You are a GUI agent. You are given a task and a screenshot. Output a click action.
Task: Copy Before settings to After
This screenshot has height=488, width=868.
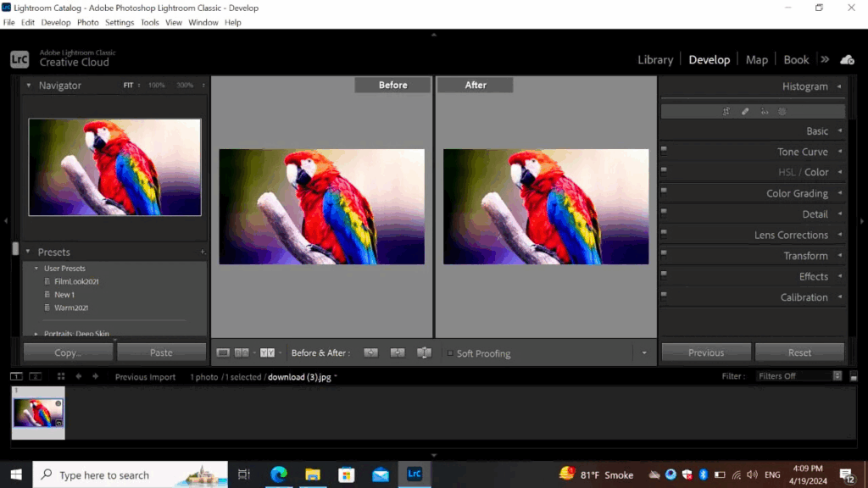coord(370,353)
